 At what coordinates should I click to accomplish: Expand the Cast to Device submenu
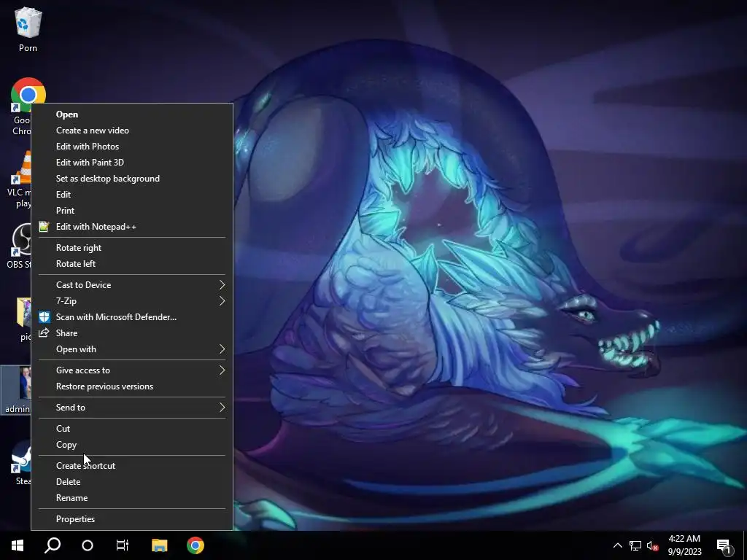(x=132, y=285)
